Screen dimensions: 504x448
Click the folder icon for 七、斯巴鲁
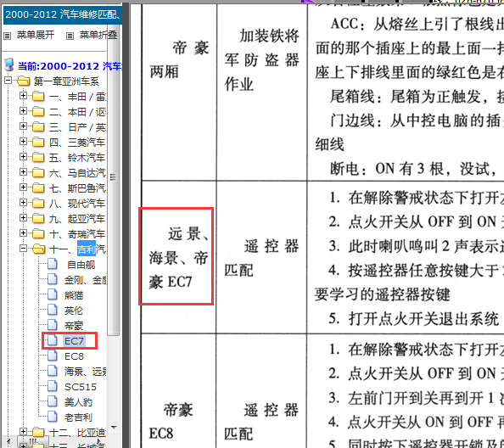click(x=38, y=188)
